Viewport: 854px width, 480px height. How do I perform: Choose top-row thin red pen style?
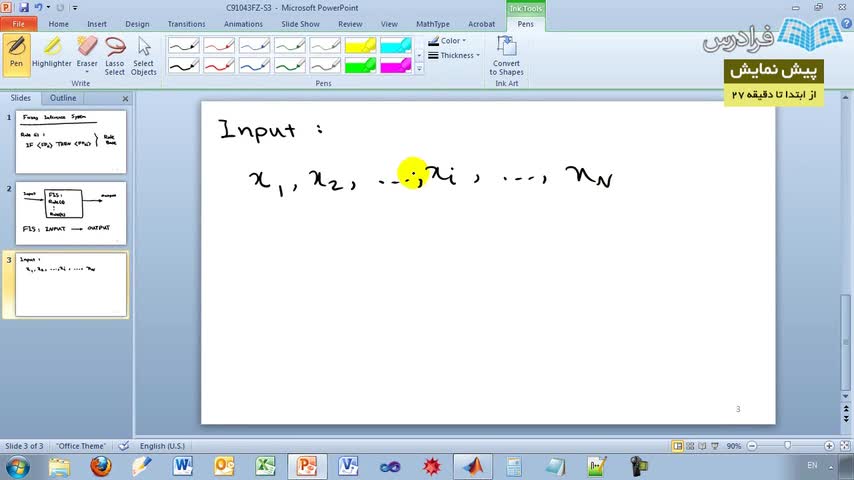coord(219,45)
